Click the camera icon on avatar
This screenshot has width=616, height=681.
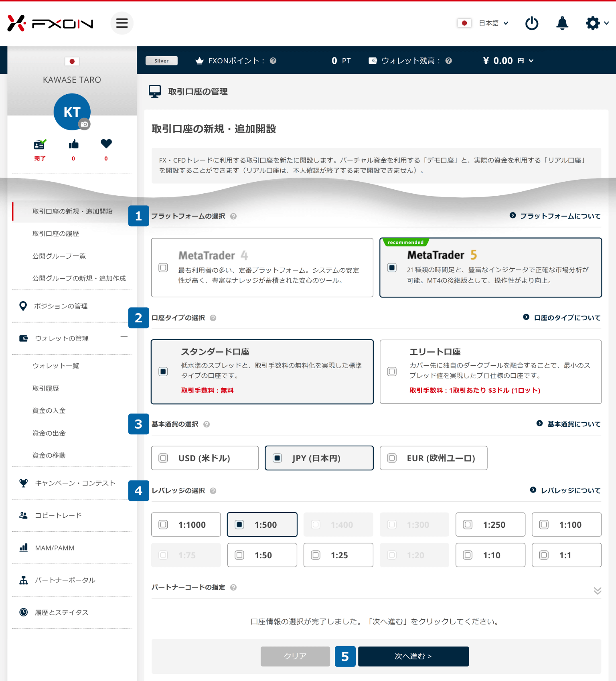pos(84,124)
